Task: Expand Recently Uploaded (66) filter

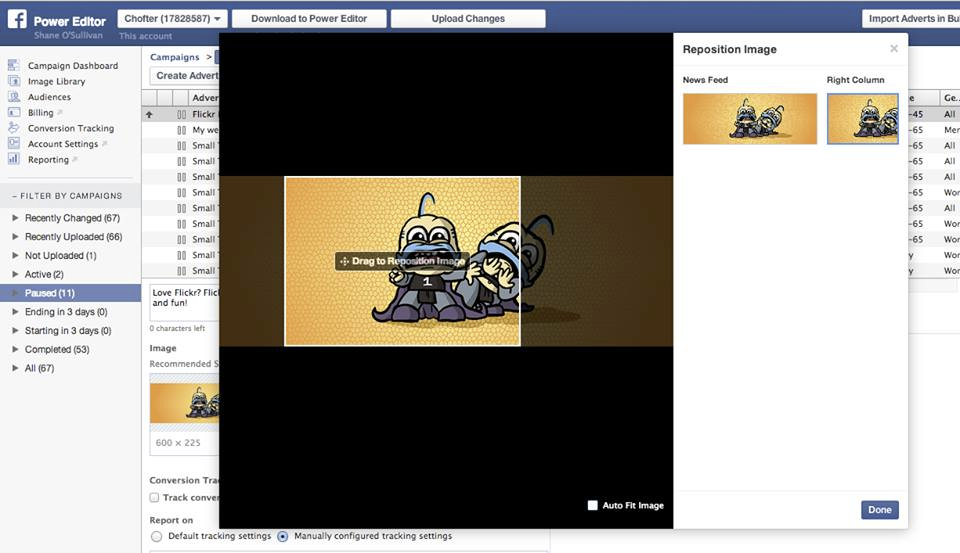Action: pos(15,236)
